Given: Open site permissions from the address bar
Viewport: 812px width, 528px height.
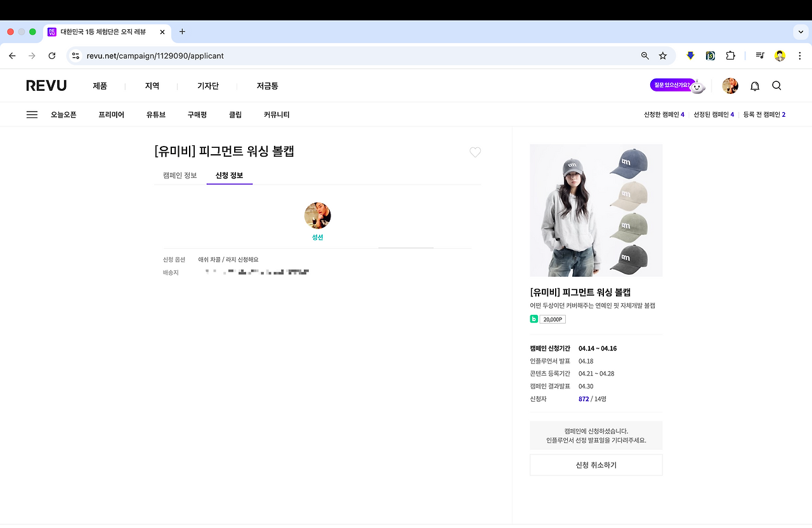Looking at the screenshot, I should tap(75, 56).
